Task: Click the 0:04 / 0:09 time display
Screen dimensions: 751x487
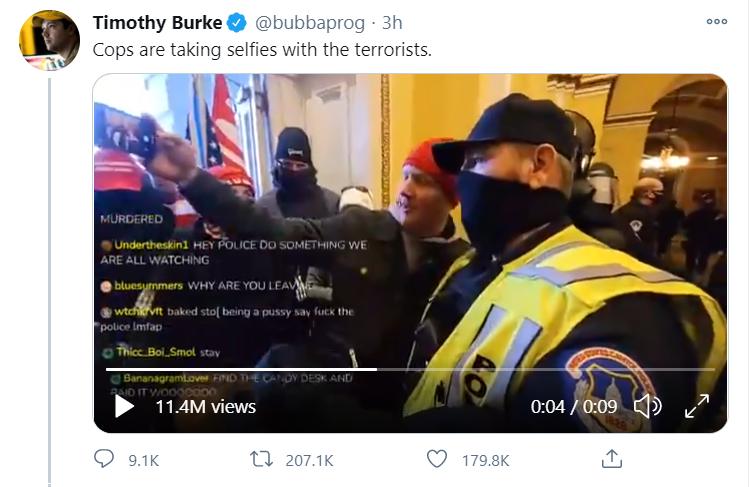Action: pyautogui.click(x=574, y=407)
